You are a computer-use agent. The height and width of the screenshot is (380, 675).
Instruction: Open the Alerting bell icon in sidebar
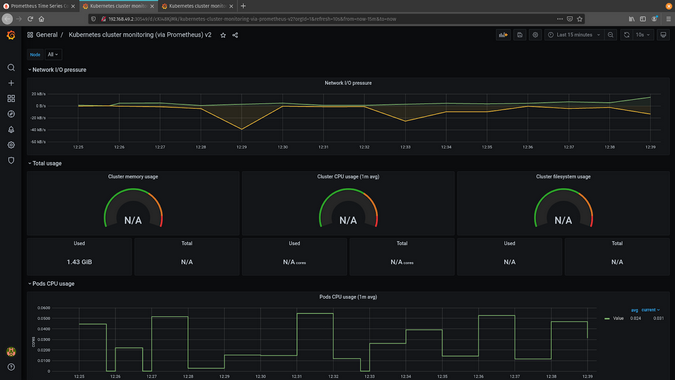(11, 130)
